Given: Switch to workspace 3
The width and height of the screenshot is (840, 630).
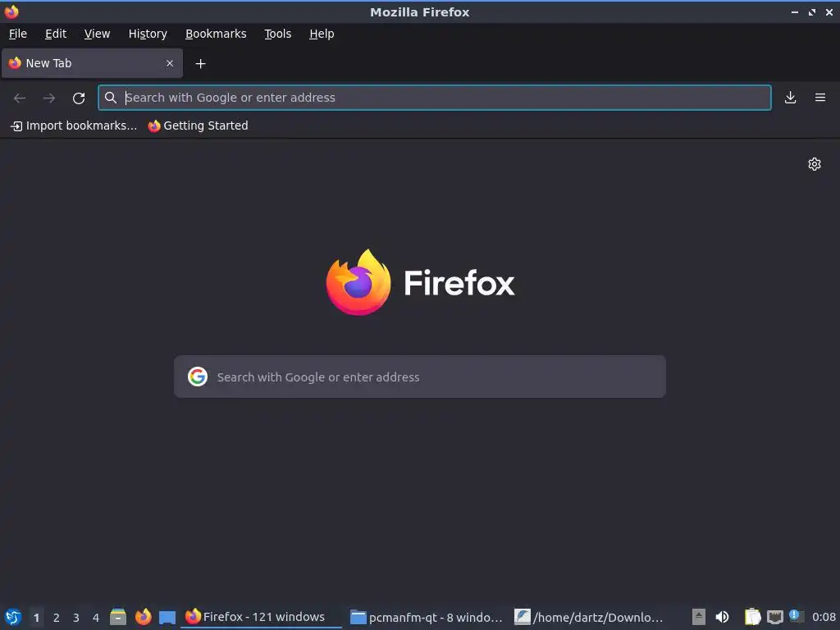Looking at the screenshot, I should pyautogui.click(x=76, y=618).
